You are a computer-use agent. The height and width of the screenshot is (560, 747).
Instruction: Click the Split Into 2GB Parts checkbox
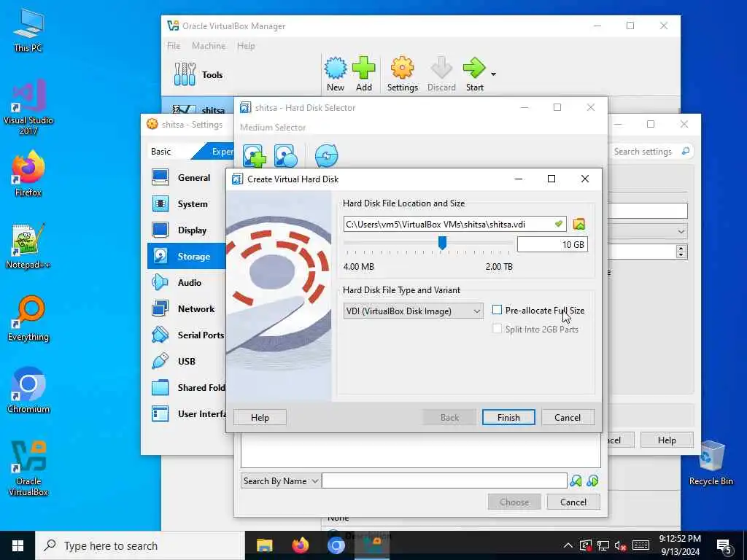click(x=497, y=329)
